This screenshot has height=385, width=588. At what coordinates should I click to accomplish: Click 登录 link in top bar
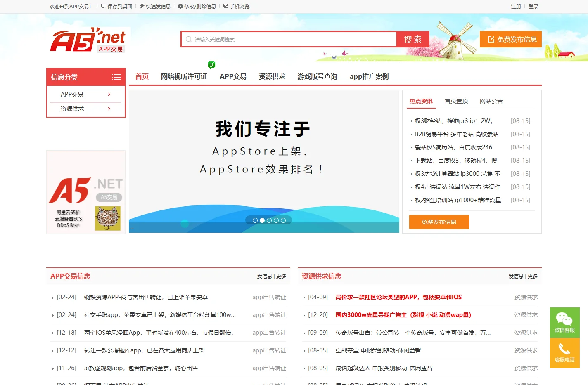(533, 6)
